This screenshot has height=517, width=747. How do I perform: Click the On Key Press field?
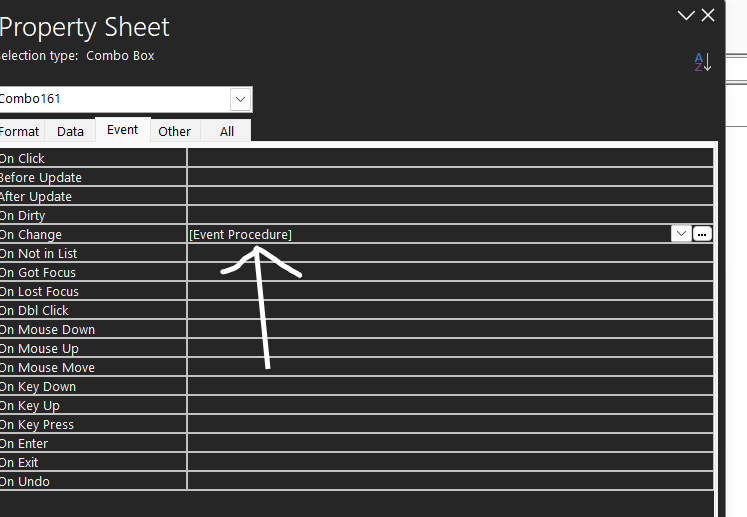tap(450, 424)
